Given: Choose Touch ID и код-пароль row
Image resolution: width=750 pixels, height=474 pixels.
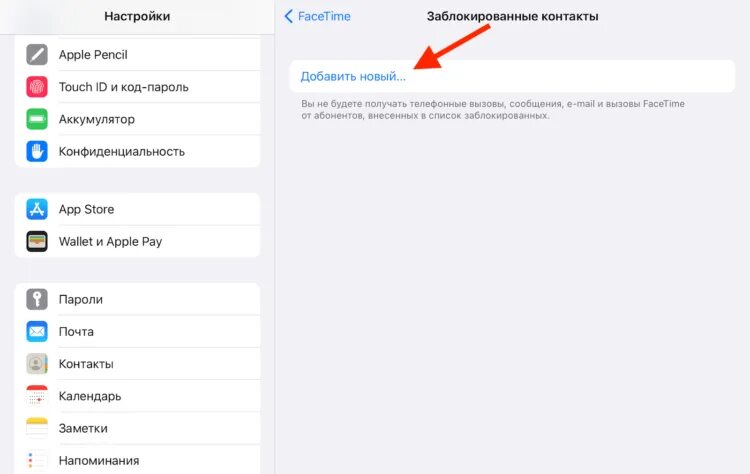Looking at the screenshot, I should pos(138,87).
